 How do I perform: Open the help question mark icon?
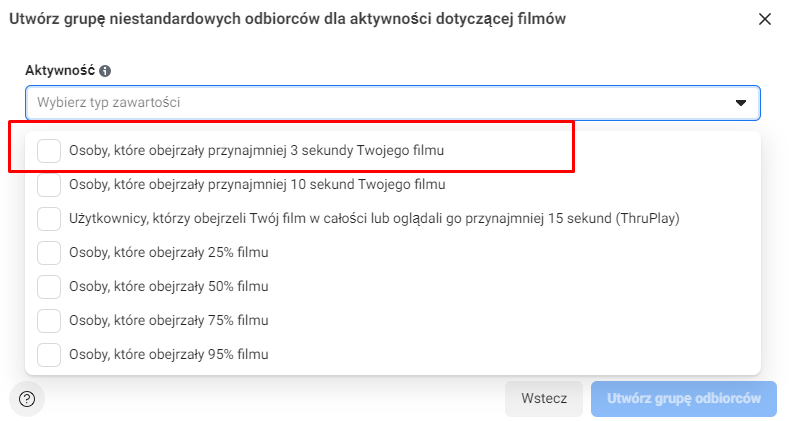27,399
